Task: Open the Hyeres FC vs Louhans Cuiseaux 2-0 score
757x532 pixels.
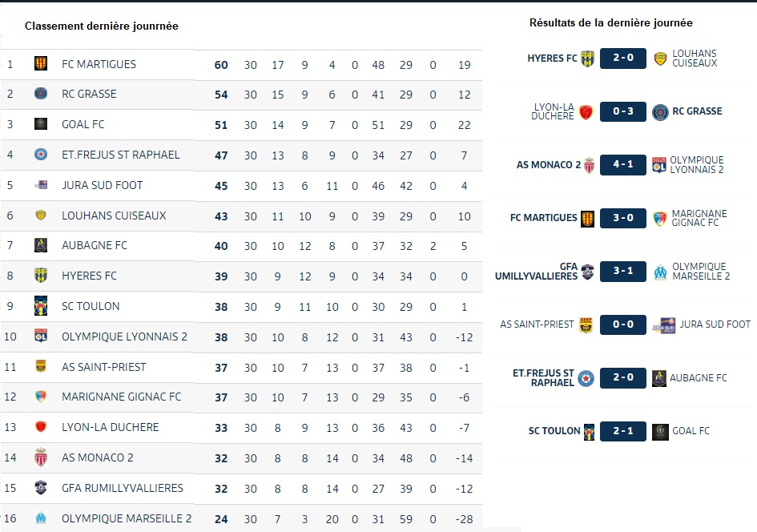Action: tap(622, 58)
